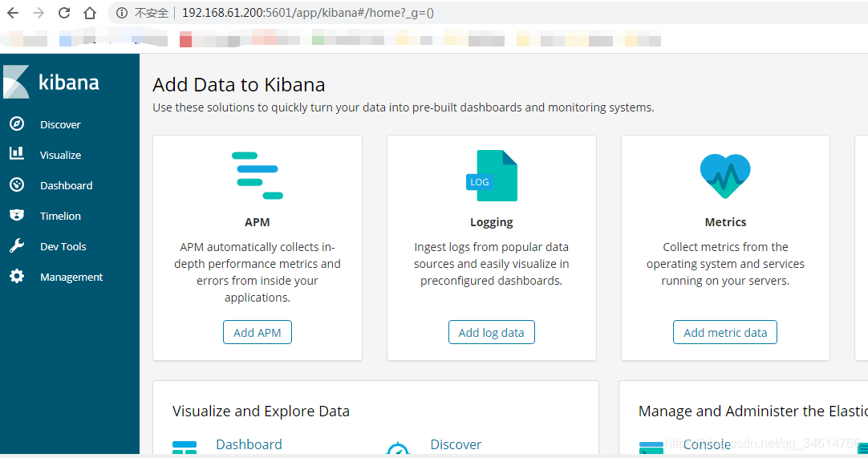Screen dimensions: 868x458
Task: Click the Metrics heart pulse icon
Action: tap(725, 176)
